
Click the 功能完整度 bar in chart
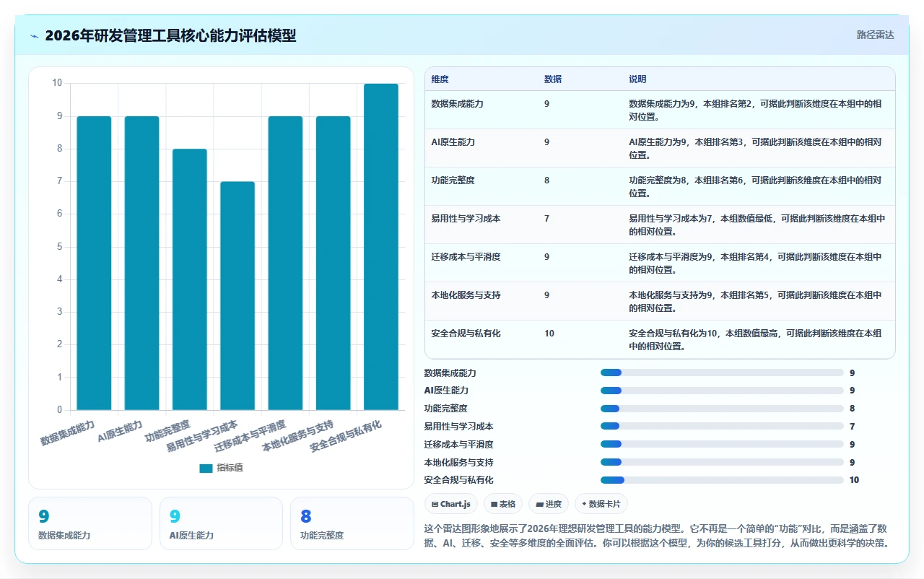pos(190,279)
